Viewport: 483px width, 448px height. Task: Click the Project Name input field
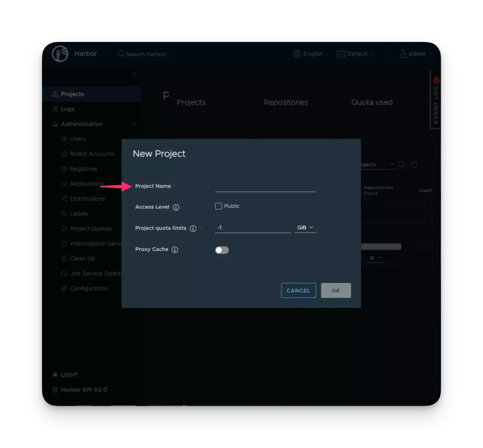pos(265,189)
